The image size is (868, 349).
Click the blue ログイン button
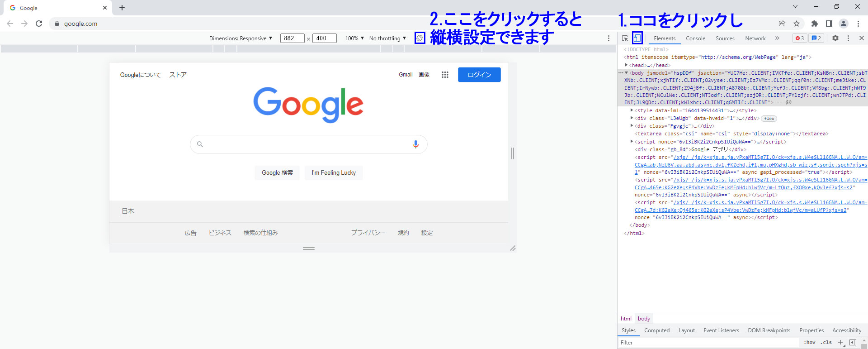pyautogui.click(x=479, y=75)
